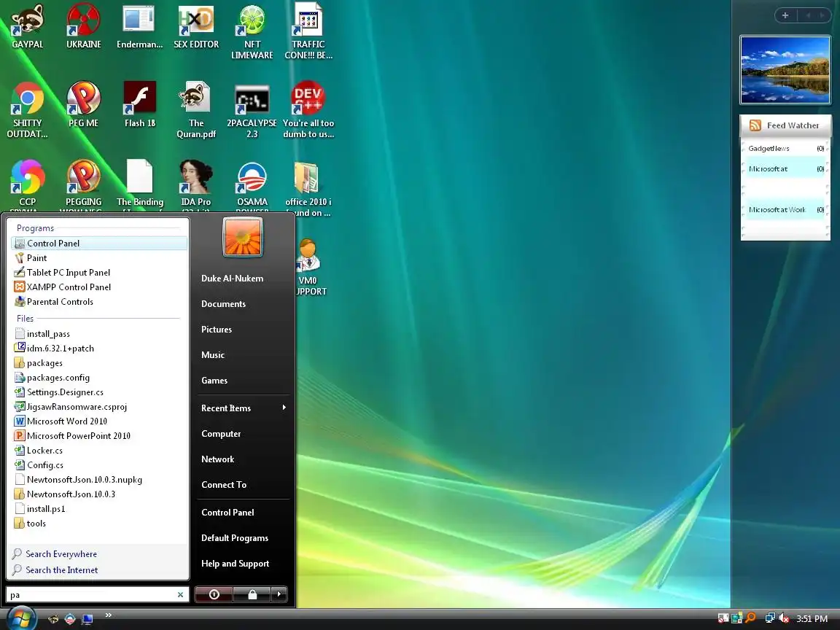Open Locker.cs file result

tap(99, 451)
